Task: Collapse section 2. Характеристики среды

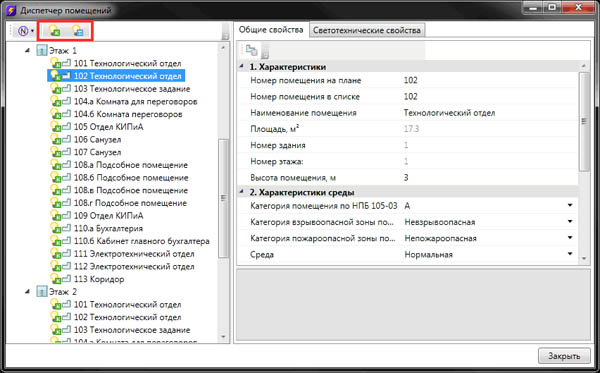Action: click(x=241, y=192)
